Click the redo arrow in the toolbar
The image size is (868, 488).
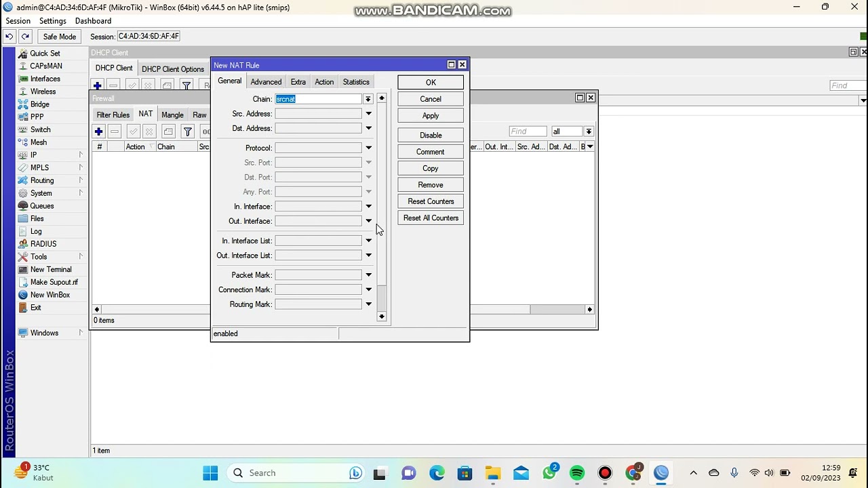pyautogui.click(x=25, y=37)
